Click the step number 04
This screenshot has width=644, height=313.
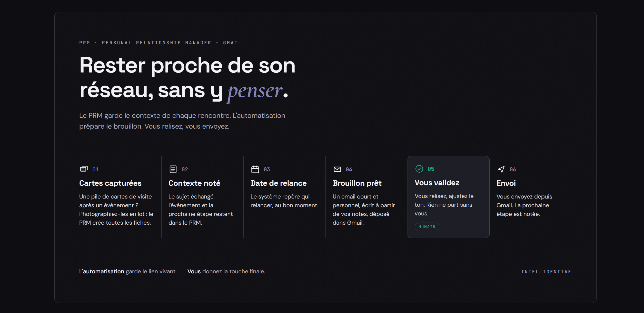click(x=349, y=169)
